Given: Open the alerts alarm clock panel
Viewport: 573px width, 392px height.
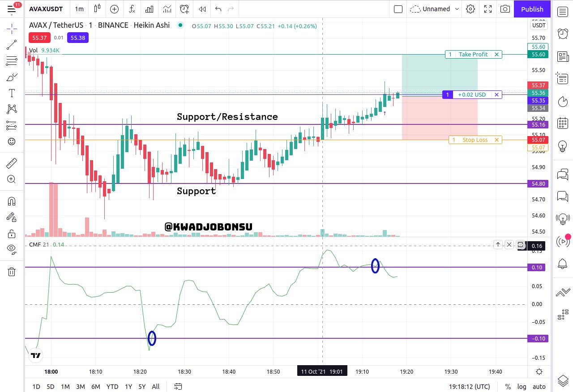Looking at the screenshot, I should coord(563,33).
